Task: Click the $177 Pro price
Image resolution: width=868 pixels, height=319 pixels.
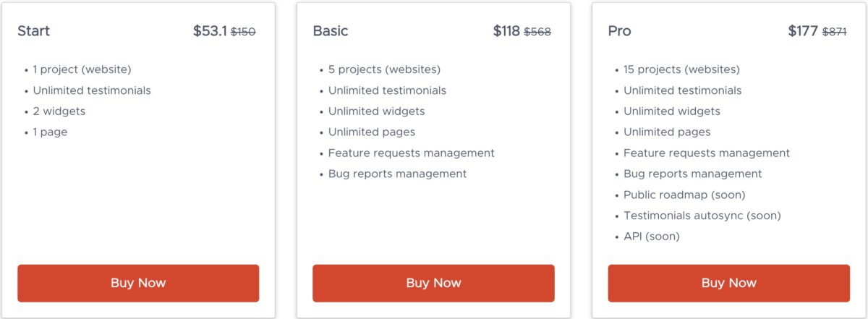Action: pyautogui.click(x=803, y=31)
